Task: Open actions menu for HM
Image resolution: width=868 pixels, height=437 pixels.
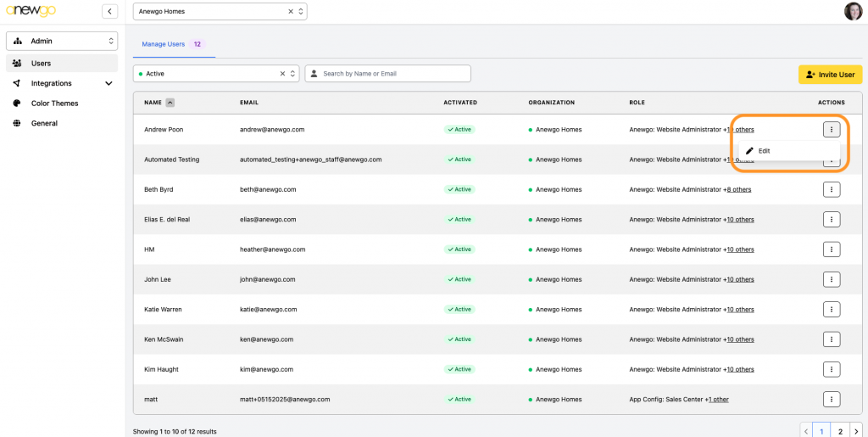Action: tap(832, 249)
